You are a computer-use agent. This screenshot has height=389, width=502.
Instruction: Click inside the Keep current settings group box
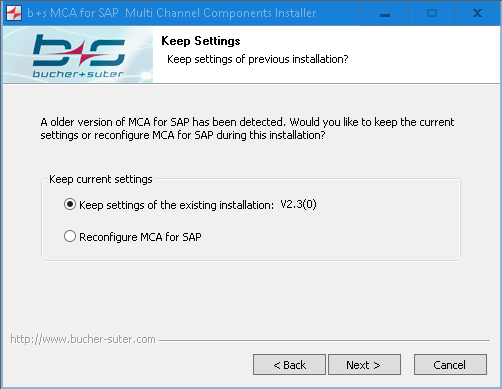click(x=251, y=220)
